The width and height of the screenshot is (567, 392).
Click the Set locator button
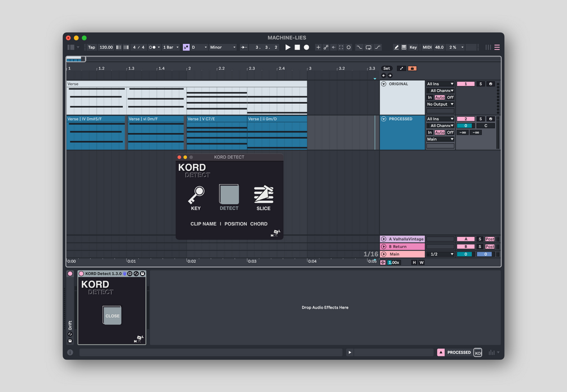click(386, 68)
